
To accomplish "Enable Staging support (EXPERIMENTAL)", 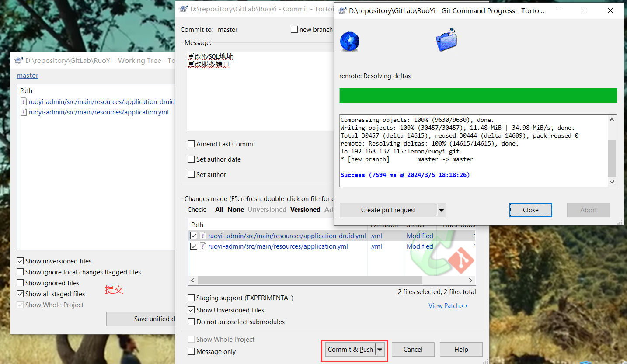I will point(191,298).
